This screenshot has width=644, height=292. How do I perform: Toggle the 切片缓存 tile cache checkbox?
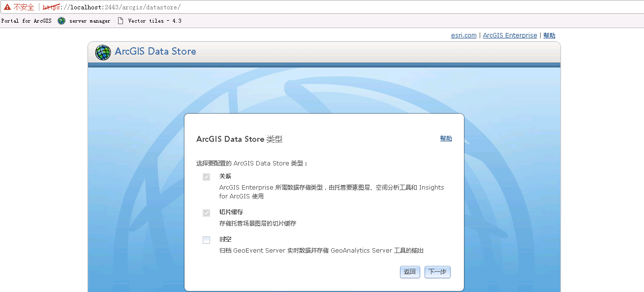[207, 213]
